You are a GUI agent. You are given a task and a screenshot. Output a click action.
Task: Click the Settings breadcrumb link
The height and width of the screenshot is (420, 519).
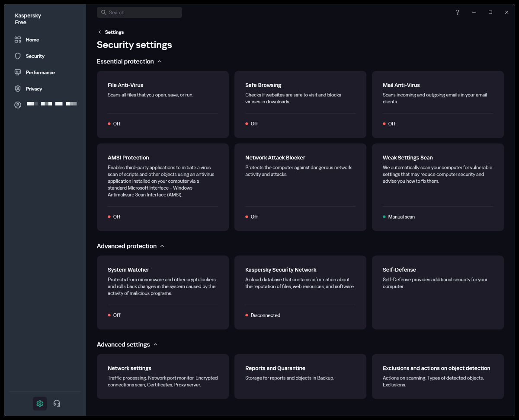pos(114,32)
